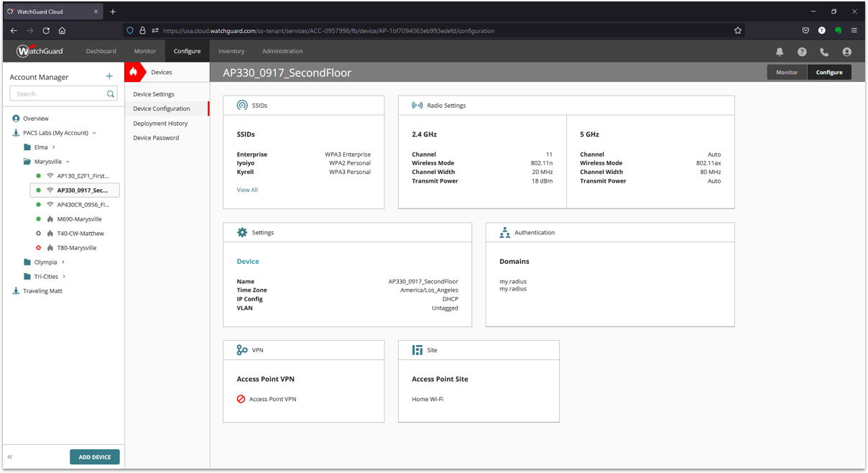Open the notifications bell icon

780,52
